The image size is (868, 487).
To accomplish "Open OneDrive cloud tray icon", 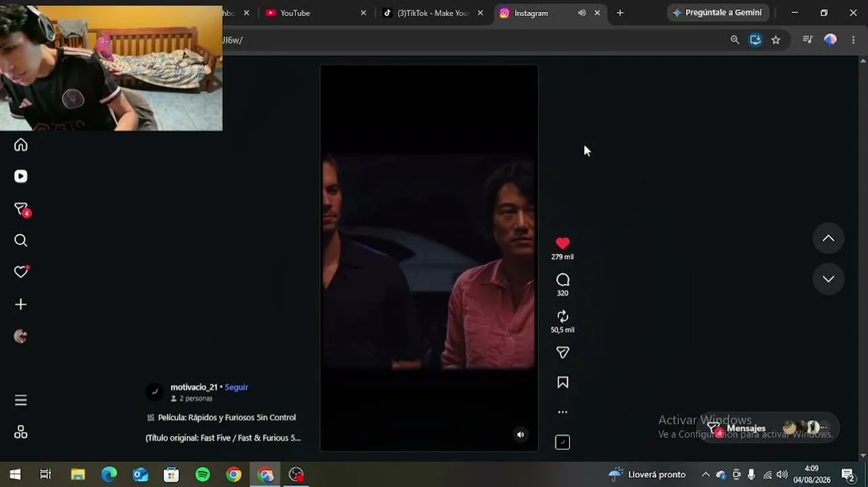I will click(721, 475).
